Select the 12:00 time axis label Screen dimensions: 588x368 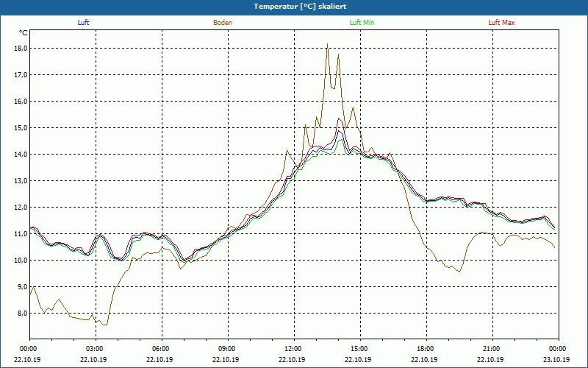click(293, 349)
